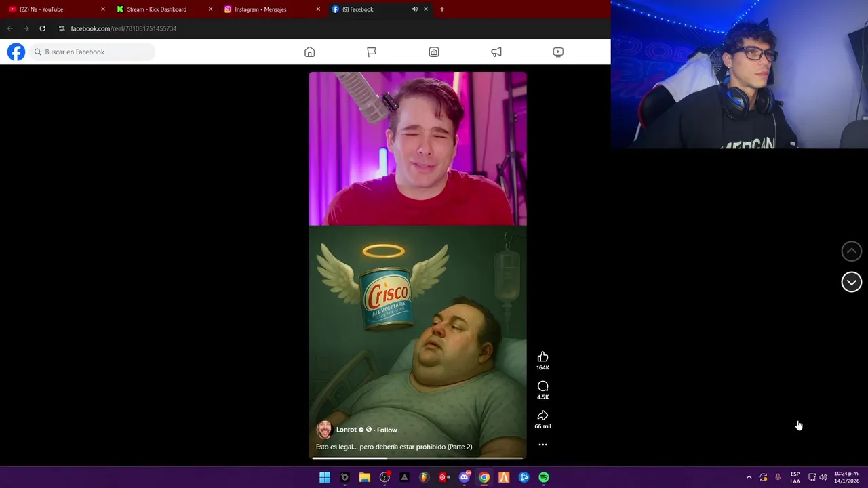Click the browser Back arrow

tap(9, 28)
